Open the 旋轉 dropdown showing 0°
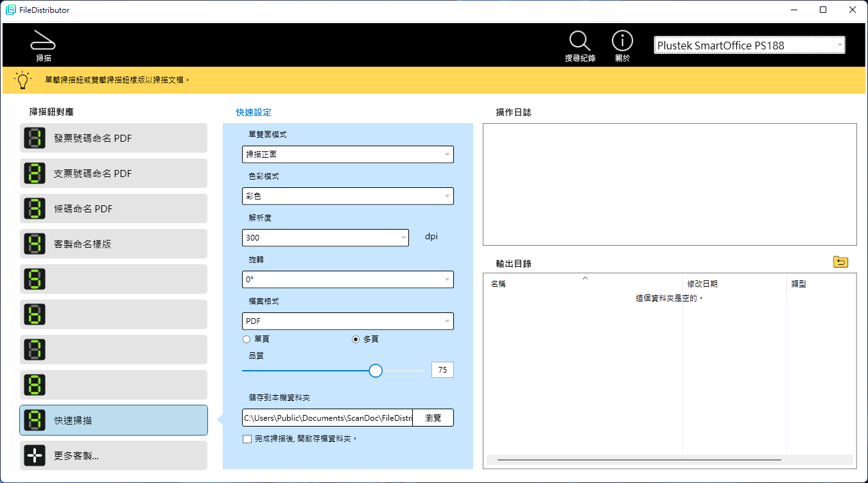 [x=348, y=280]
